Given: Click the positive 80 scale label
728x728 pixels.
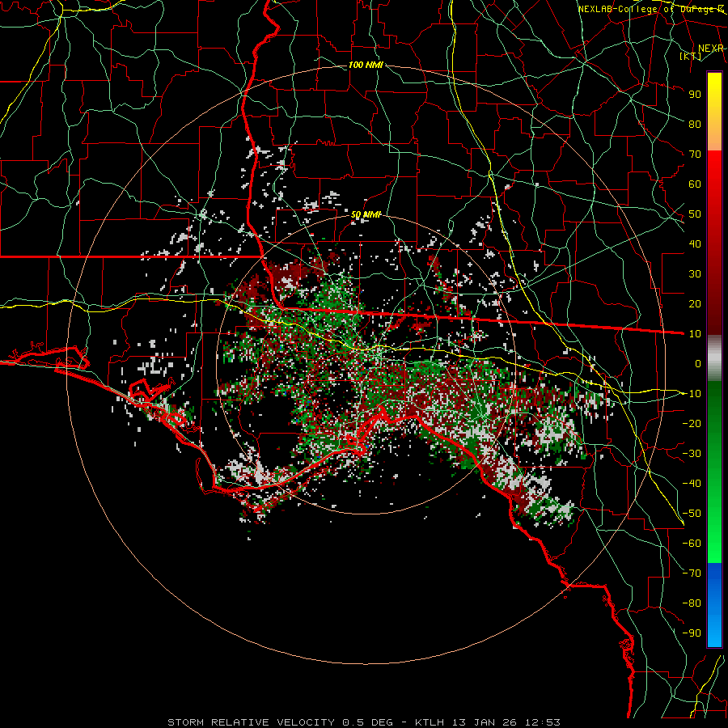Looking at the screenshot, I should pos(695,124).
